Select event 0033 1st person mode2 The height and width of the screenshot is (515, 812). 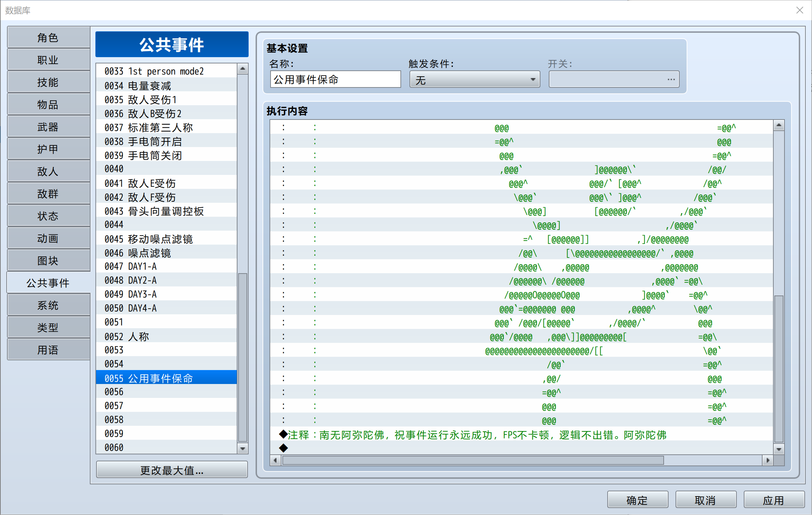pyautogui.click(x=166, y=71)
